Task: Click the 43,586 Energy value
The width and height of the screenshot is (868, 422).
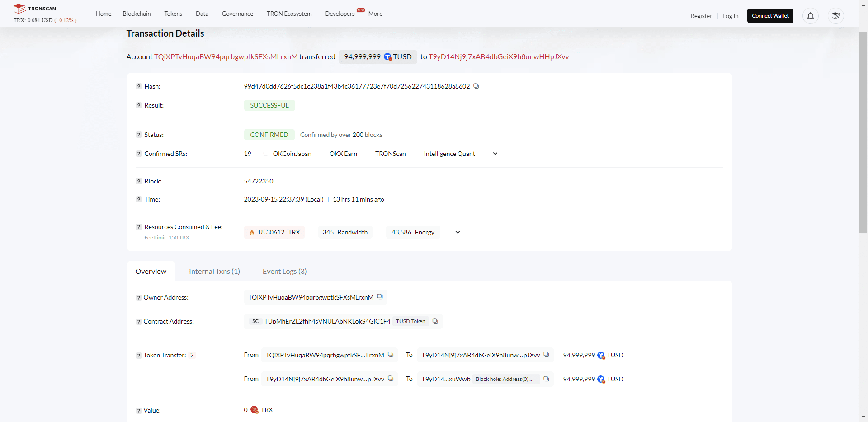Action: tap(413, 232)
